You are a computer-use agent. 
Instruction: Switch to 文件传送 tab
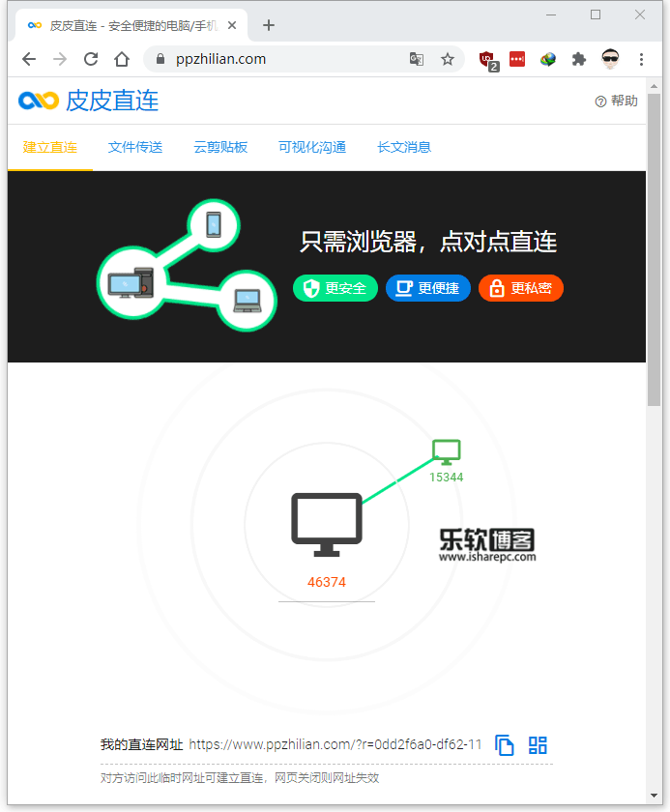click(x=135, y=147)
